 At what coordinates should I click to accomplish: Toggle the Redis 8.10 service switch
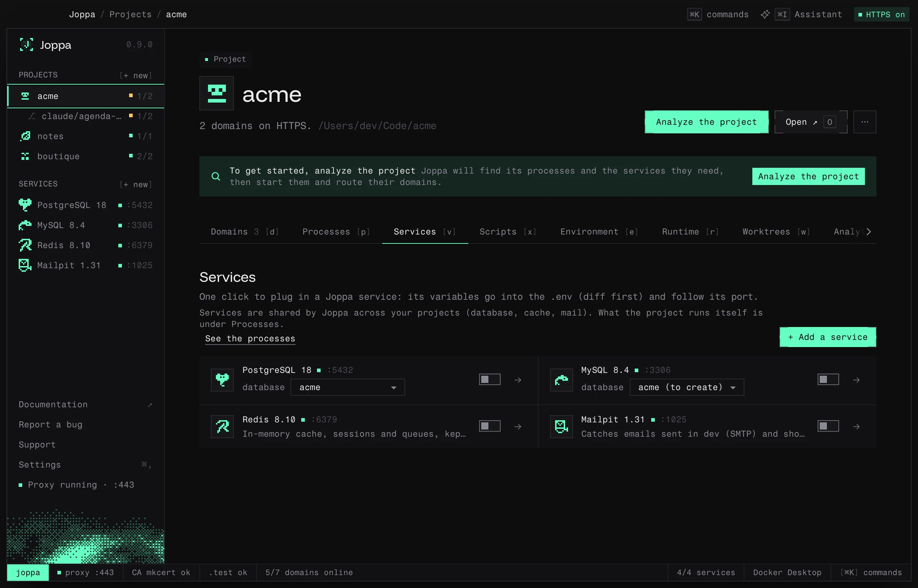click(490, 426)
